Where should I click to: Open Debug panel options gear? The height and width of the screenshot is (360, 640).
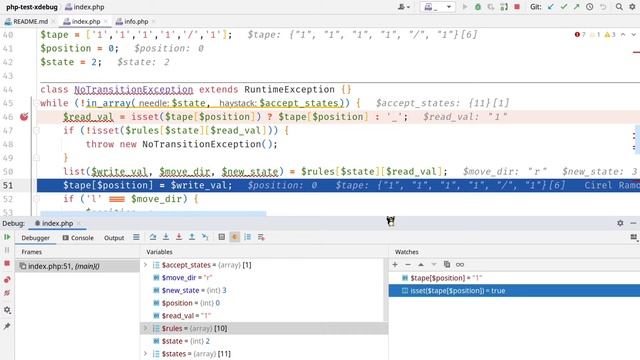coord(620,223)
